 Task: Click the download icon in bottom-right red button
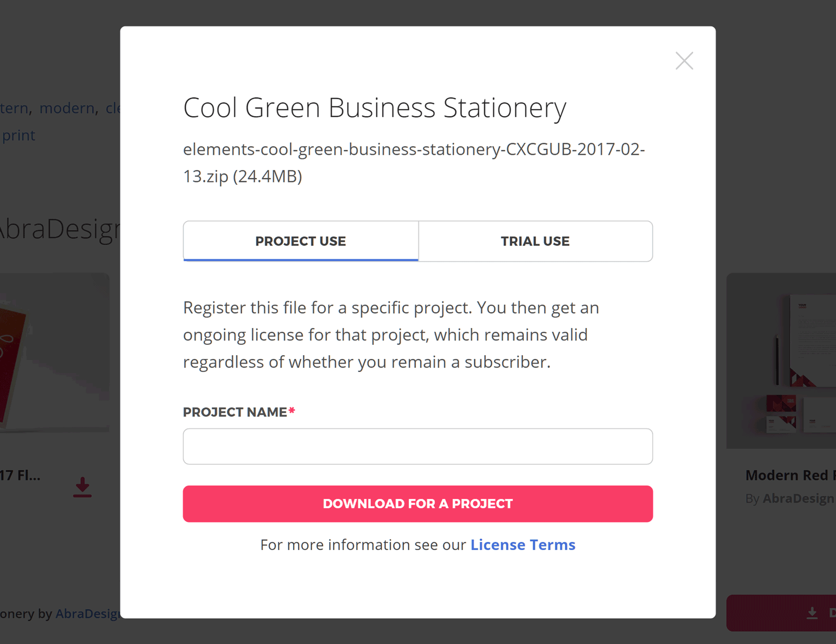812,613
